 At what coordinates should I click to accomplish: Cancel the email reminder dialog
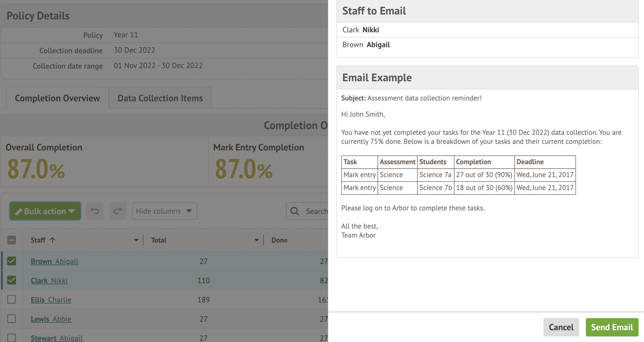(561, 327)
